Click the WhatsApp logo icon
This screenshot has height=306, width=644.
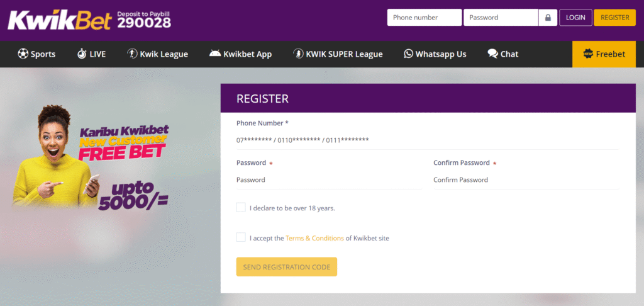[x=409, y=54]
